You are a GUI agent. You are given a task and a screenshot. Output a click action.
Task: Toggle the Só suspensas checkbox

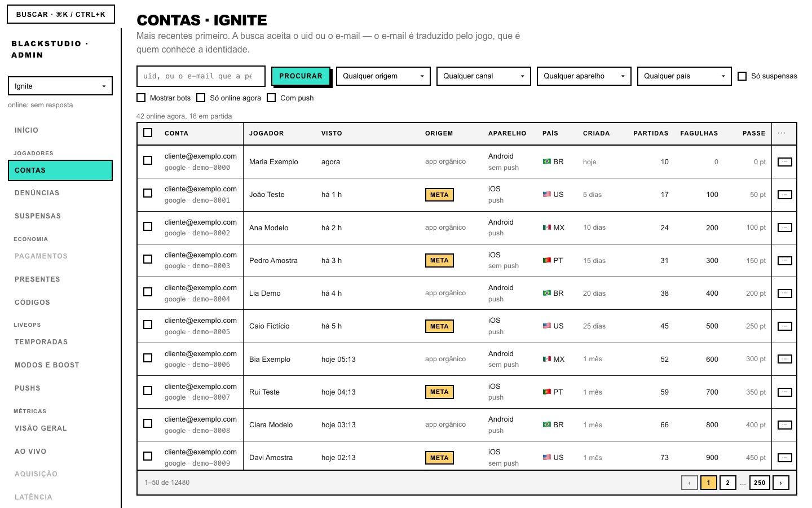pos(742,76)
